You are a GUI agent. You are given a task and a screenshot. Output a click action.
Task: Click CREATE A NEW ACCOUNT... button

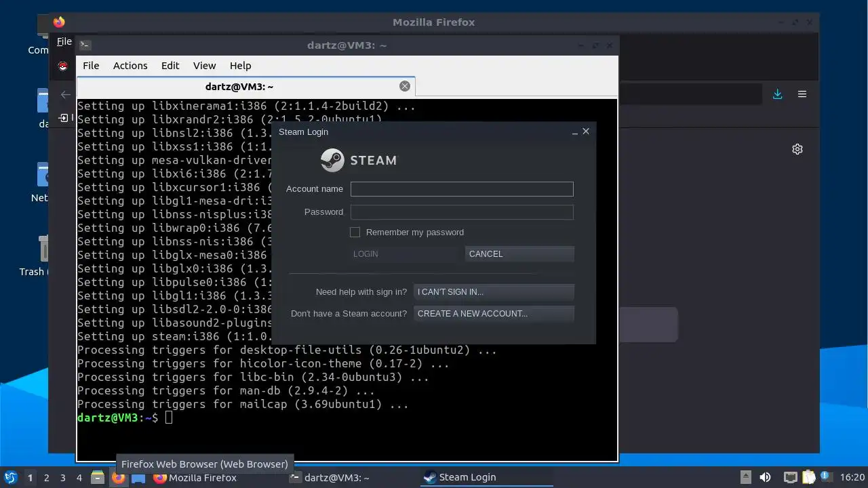pos(494,314)
